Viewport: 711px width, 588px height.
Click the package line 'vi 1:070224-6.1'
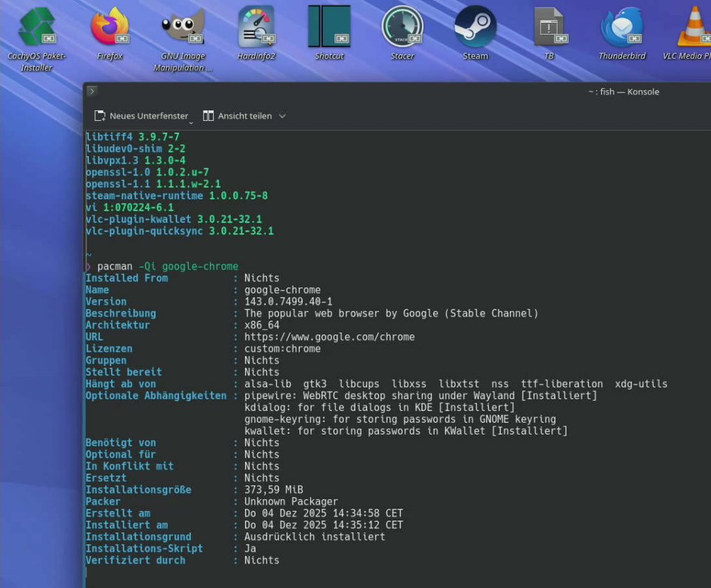(129, 208)
